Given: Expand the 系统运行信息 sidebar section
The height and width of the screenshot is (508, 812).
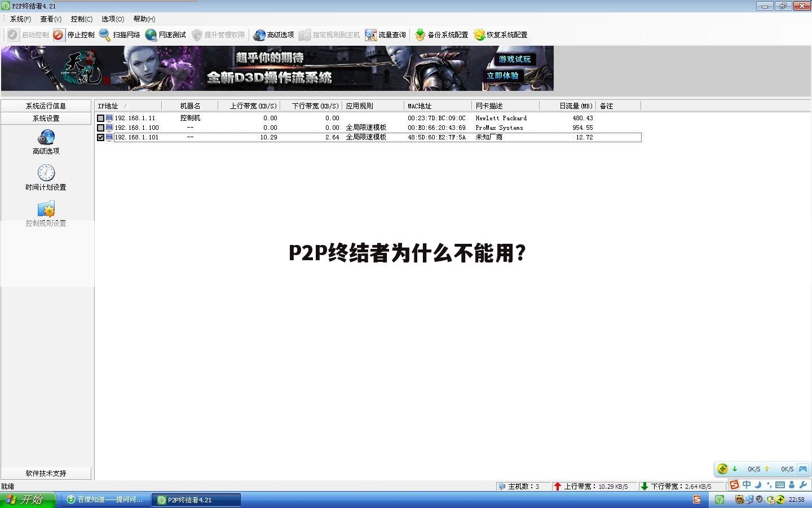Looking at the screenshot, I should [x=47, y=106].
